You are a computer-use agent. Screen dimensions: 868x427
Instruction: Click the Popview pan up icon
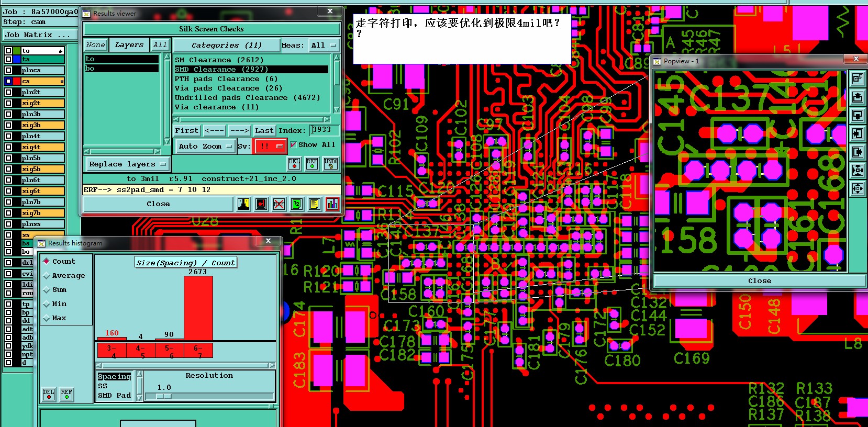tap(858, 97)
